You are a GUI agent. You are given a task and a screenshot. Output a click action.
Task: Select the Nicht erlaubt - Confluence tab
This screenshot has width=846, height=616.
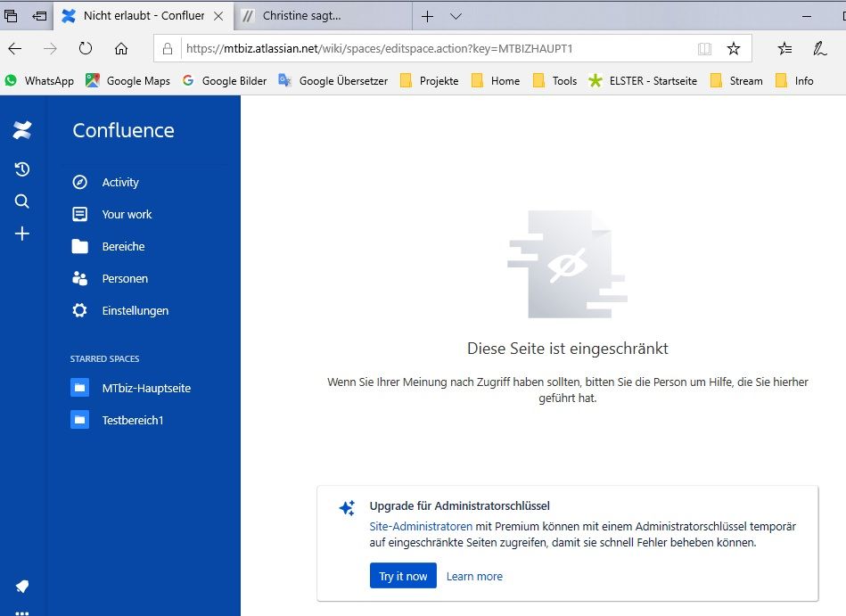coord(144,16)
